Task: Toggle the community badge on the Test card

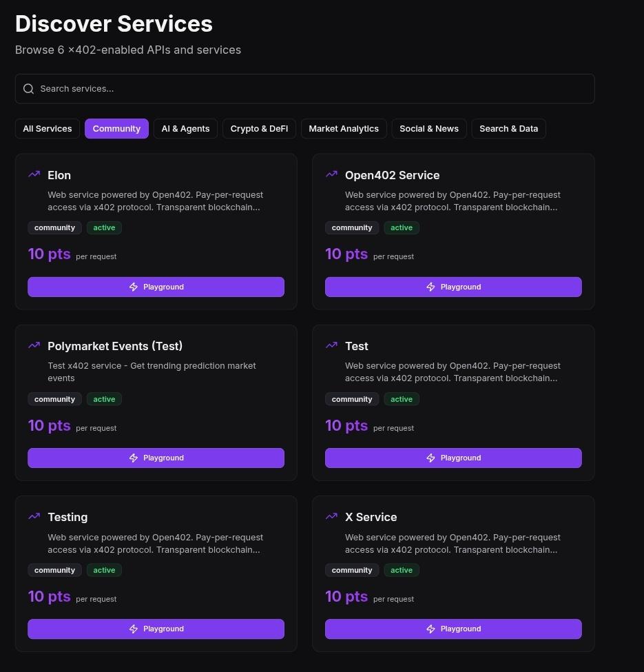Action: [352, 399]
